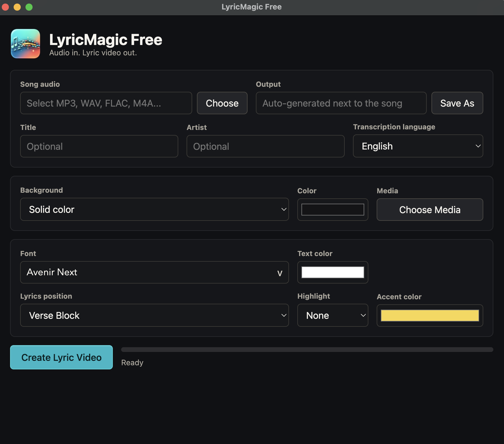Focus the Artist input field
Viewport: 504px width, 444px height.
pyautogui.click(x=266, y=146)
